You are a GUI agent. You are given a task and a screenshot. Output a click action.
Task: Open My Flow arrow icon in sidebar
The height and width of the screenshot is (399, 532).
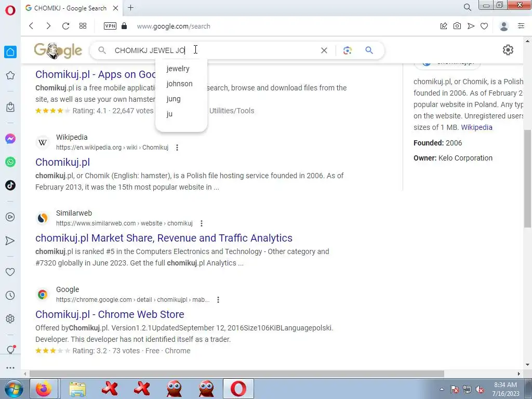10,241
